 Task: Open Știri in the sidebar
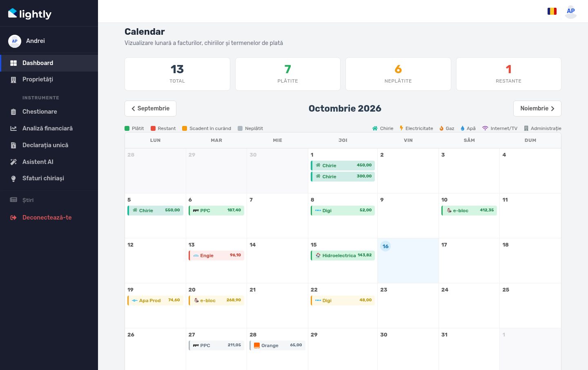coord(49,200)
